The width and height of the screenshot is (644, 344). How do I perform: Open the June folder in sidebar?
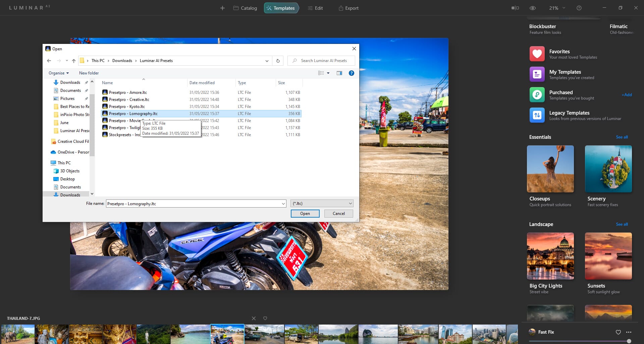tap(64, 123)
